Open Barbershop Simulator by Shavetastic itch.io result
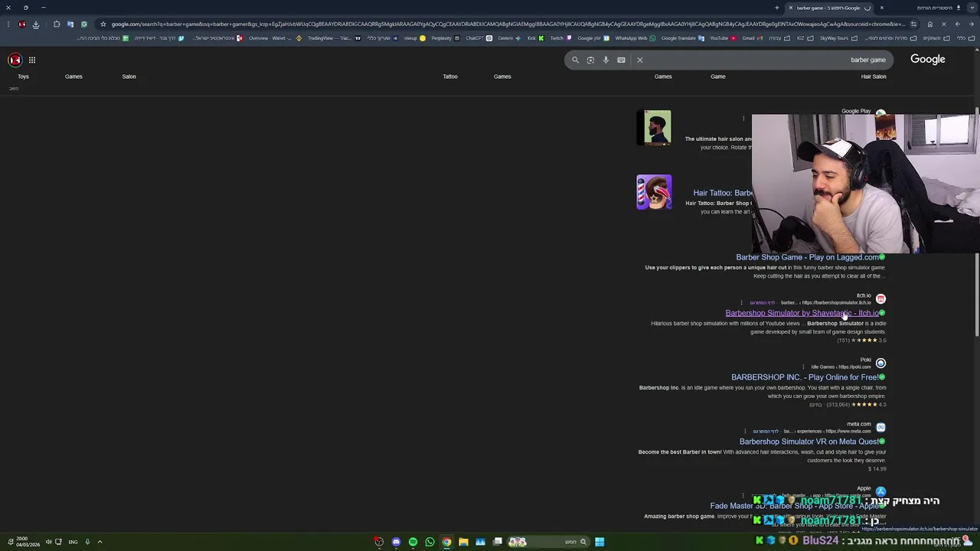 [802, 313]
